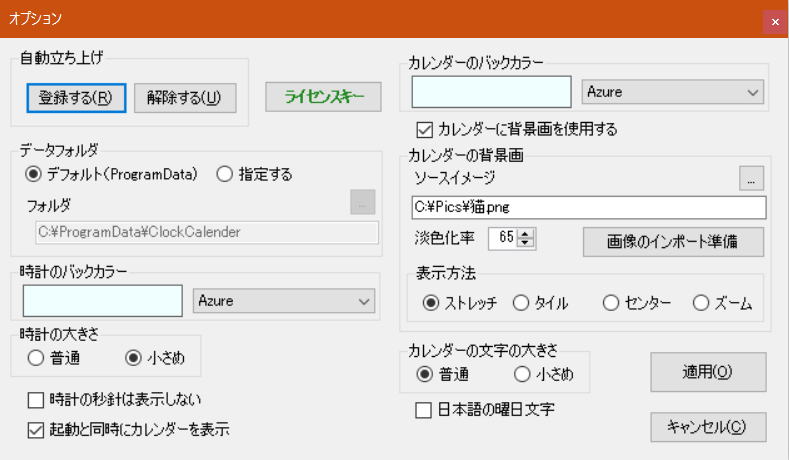Viewport: 789px width, 460px height.
Task: Click 画像のインポート準備 button
Action: (x=673, y=242)
